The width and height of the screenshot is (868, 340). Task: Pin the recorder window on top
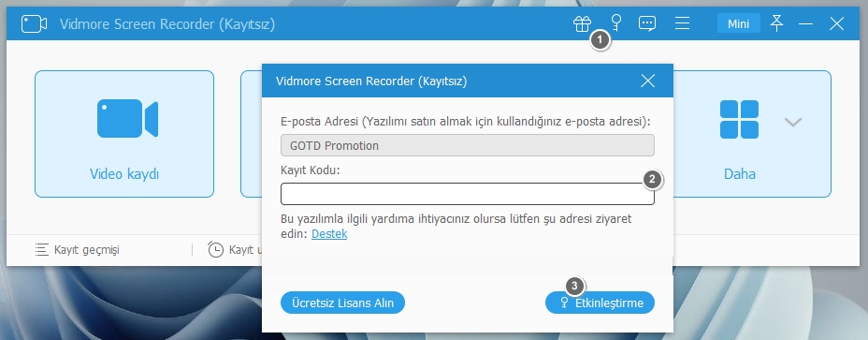point(777,23)
